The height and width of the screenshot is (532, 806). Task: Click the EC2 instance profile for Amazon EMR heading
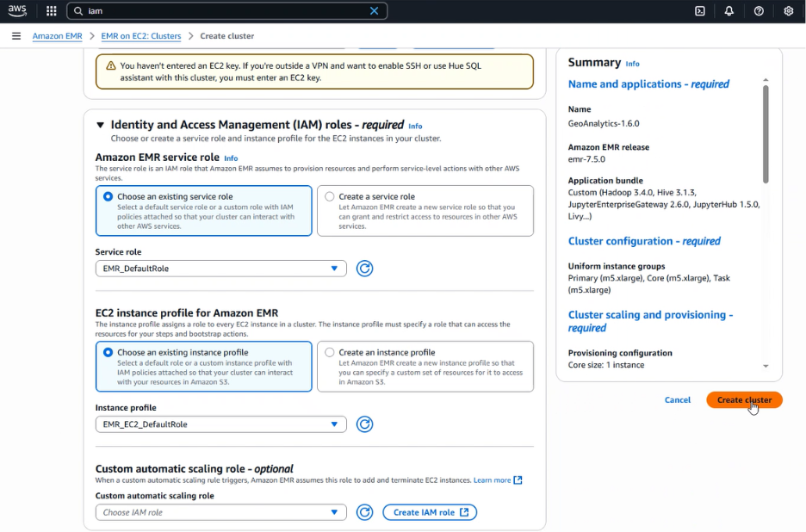[x=187, y=313]
